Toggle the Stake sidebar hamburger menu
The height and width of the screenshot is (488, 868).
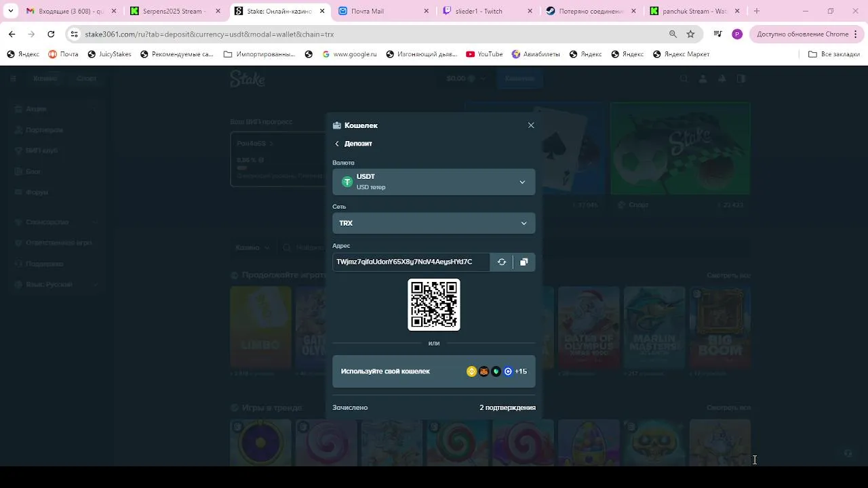(13, 79)
